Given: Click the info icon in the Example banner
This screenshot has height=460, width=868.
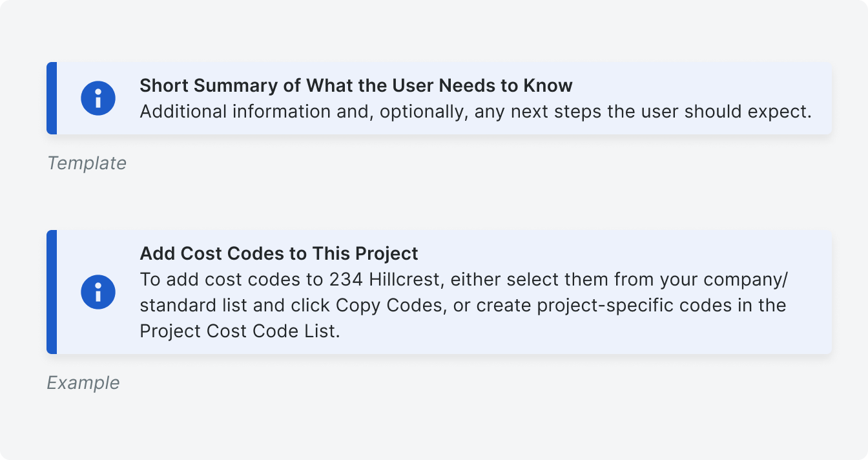Looking at the screenshot, I should (x=98, y=292).
